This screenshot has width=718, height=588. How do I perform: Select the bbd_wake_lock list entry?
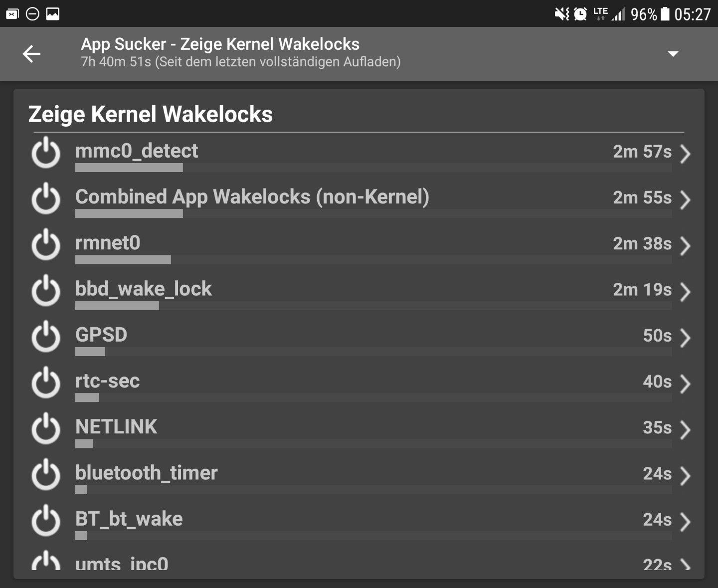(359, 291)
